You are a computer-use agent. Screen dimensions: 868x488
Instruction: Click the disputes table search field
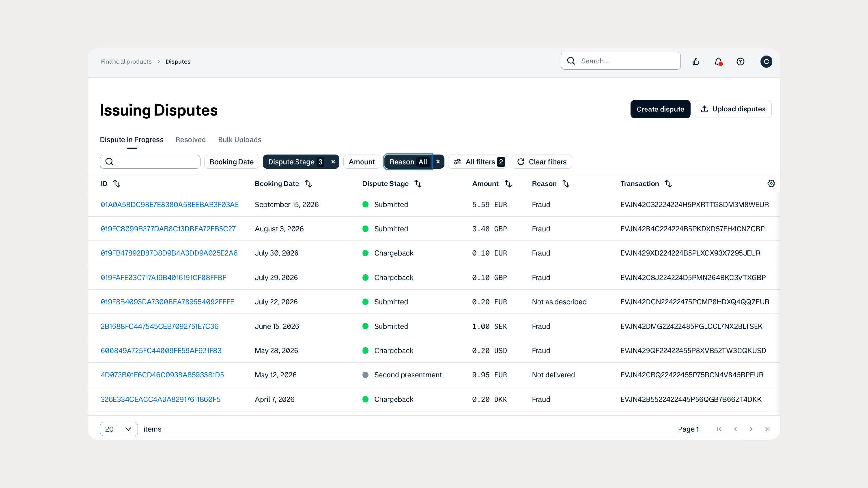[x=150, y=162]
